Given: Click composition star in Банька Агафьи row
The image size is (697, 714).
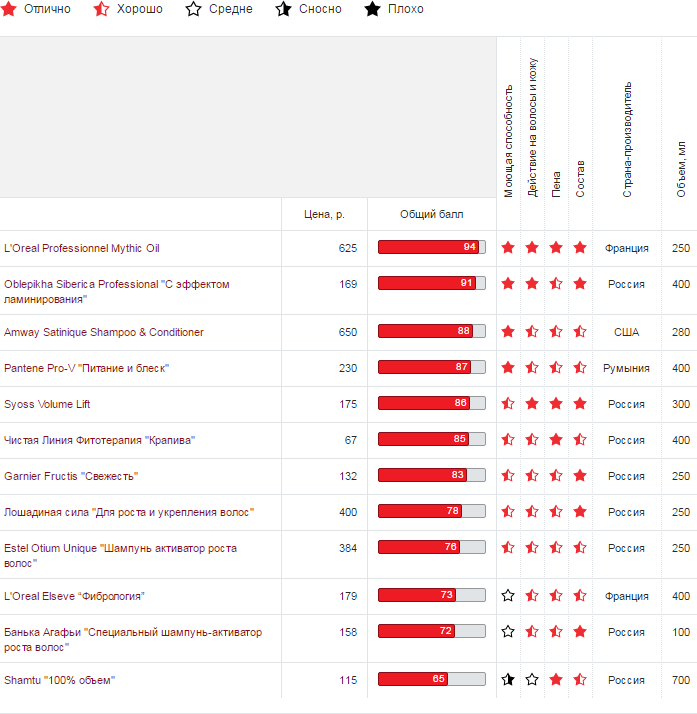Looking at the screenshot, I should (x=580, y=631).
